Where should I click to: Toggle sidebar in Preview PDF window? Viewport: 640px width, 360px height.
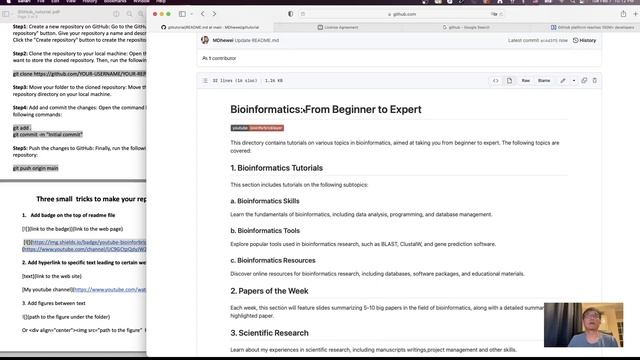tap(6, 14)
